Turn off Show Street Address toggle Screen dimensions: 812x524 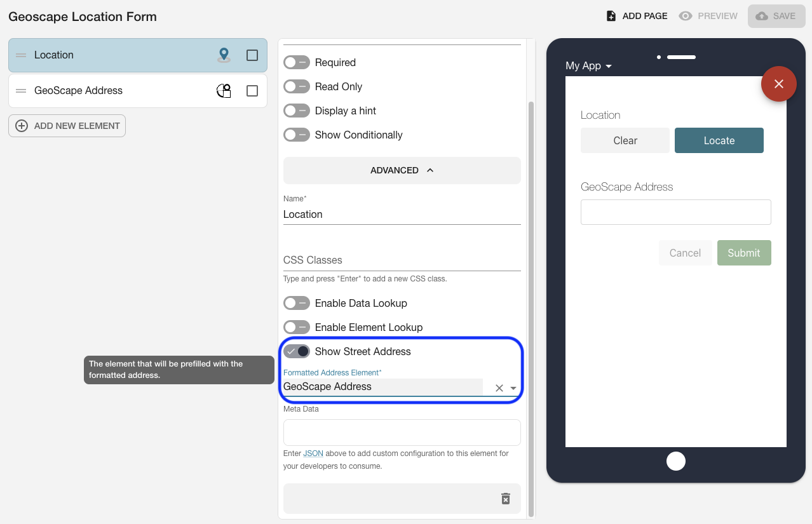297,351
